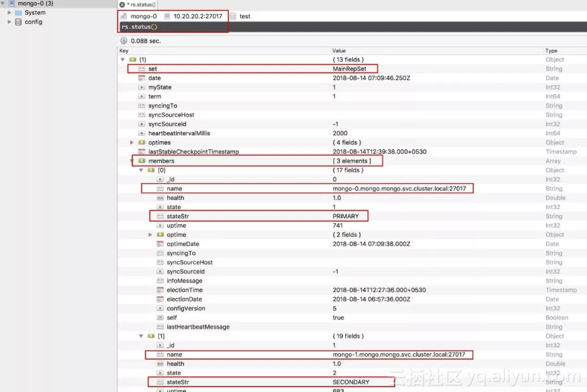
Task: Collapse the members [0] element
Action: (141, 170)
